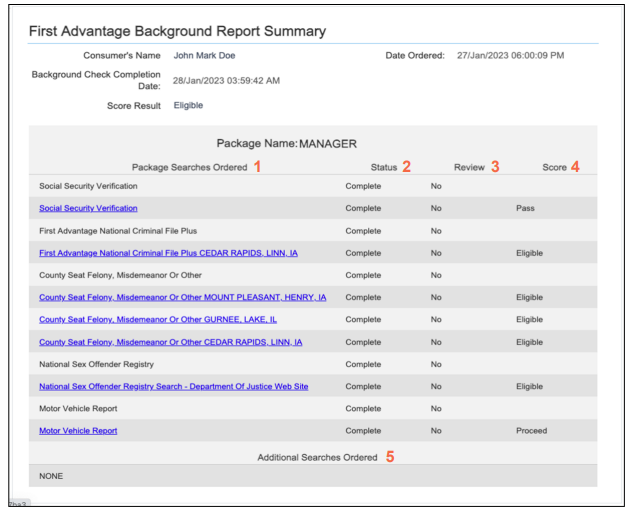Open National Criminal File Plus CEDAR RAPIDS link
This screenshot has height=511, width=628.
[168, 253]
